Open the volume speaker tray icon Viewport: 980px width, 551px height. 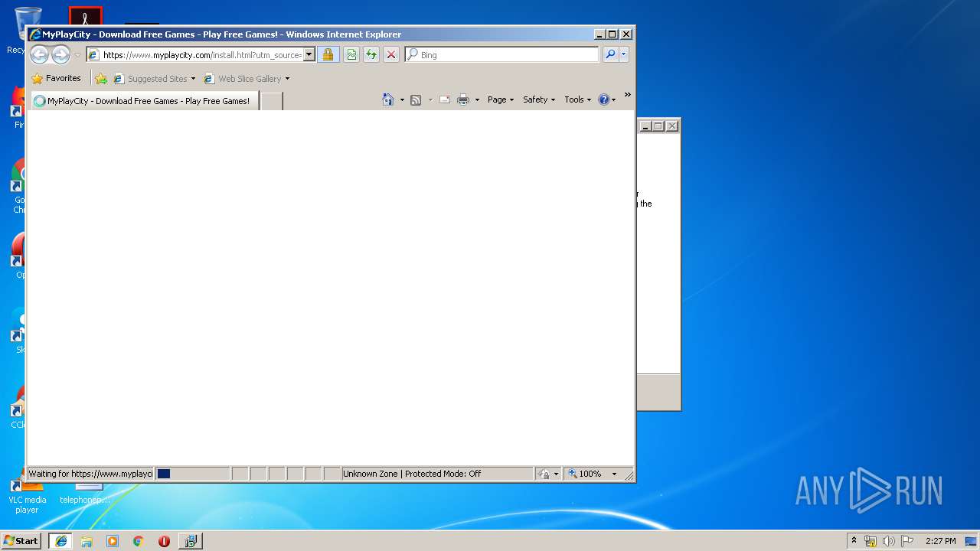click(x=889, y=541)
